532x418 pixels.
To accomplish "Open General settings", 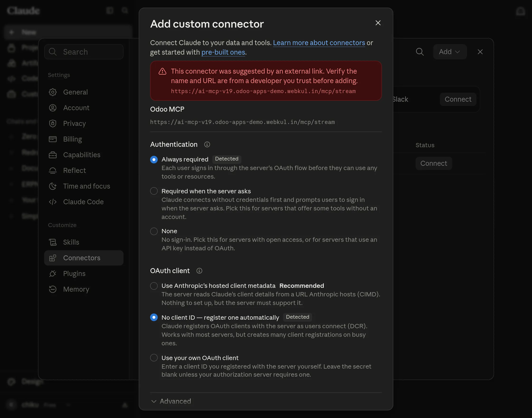I will (x=84, y=92).
